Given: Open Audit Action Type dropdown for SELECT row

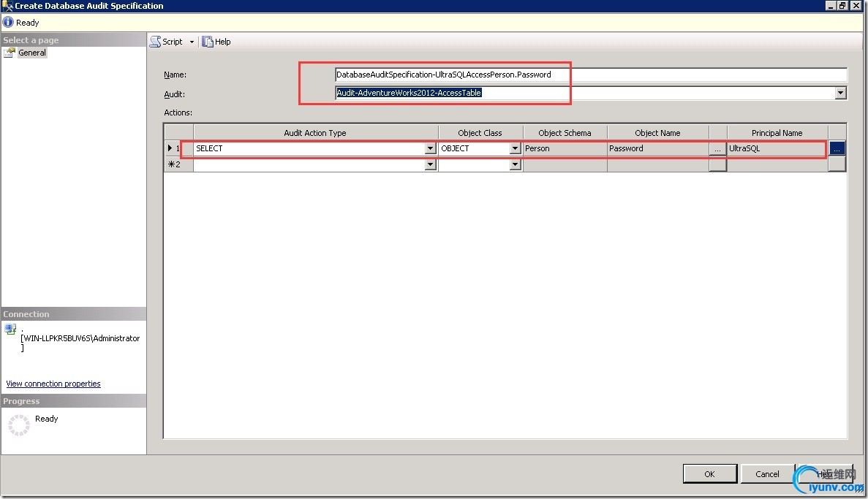Looking at the screenshot, I should click(430, 148).
